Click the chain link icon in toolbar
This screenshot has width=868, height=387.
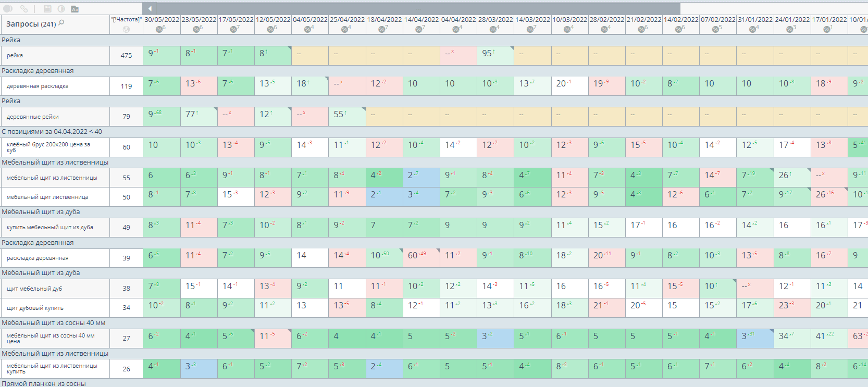[24, 9]
